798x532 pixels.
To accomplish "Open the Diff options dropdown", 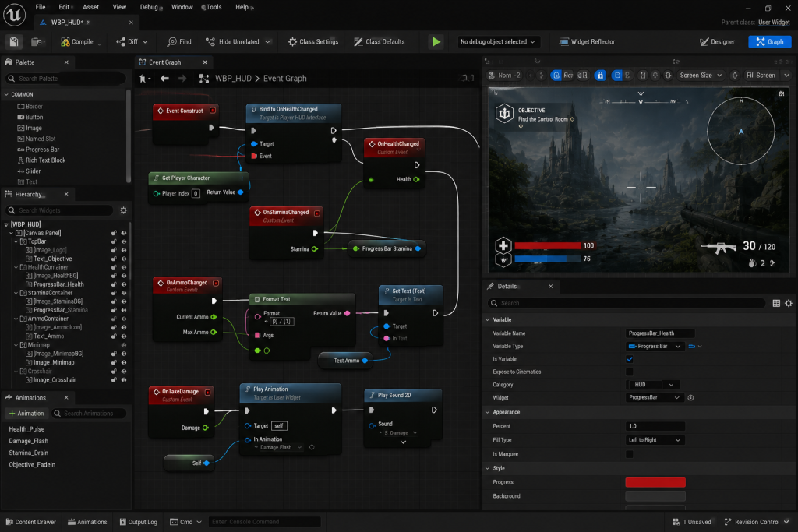I will pyautogui.click(x=145, y=42).
